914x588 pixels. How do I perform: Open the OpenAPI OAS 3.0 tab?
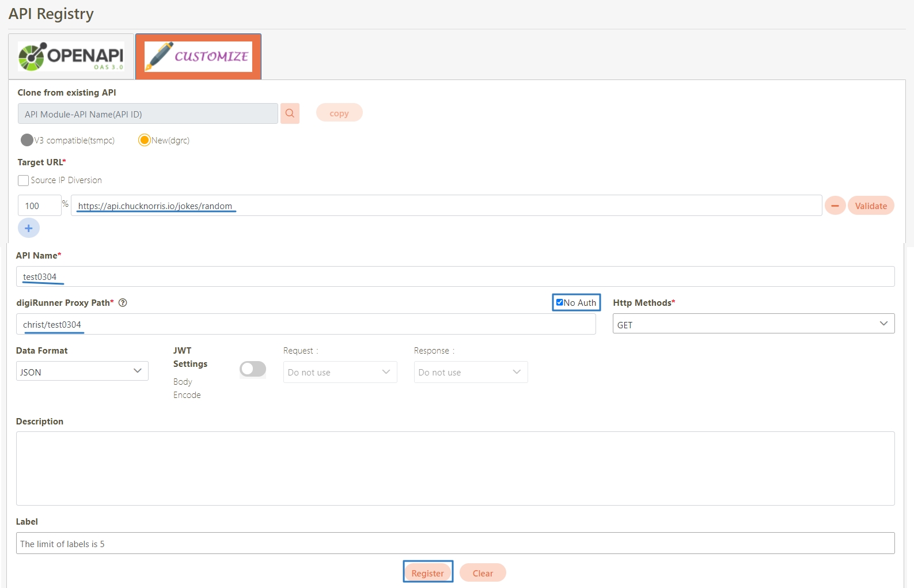coord(71,56)
